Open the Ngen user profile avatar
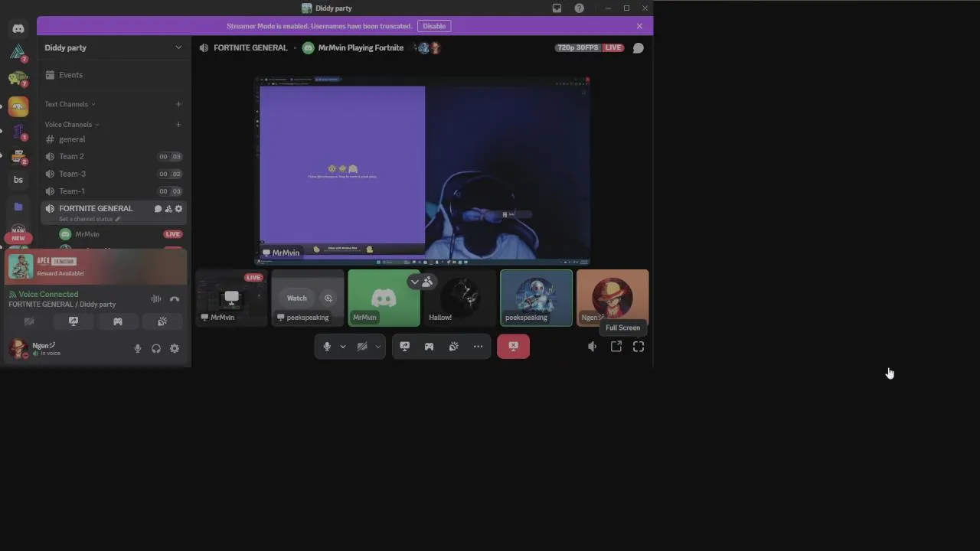 pyautogui.click(x=18, y=349)
